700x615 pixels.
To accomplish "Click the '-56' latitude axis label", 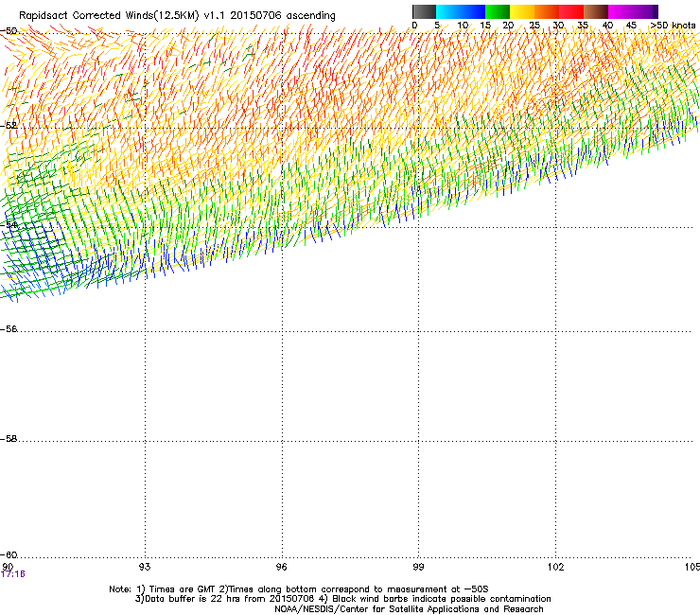I will [9, 328].
